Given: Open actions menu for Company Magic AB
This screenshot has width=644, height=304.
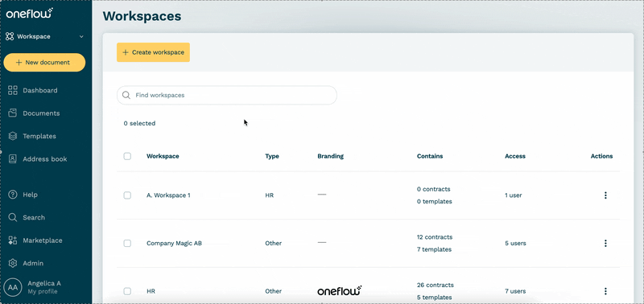Looking at the screenshot, I should pos(605,244).
